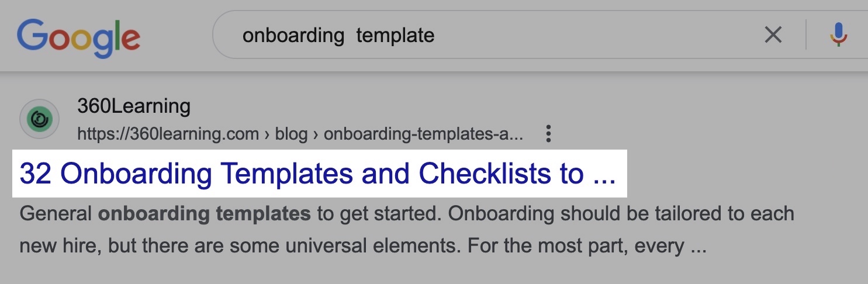
Task: Click the 360Learning site name
Action: tap(134, 106)
